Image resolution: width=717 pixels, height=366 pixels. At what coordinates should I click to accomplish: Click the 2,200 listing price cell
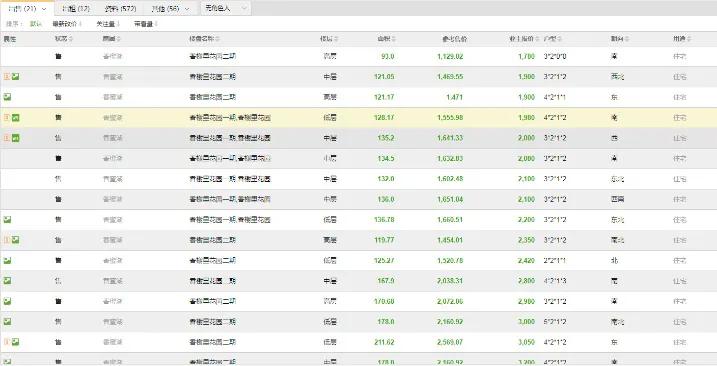click(x=526, y=220)
